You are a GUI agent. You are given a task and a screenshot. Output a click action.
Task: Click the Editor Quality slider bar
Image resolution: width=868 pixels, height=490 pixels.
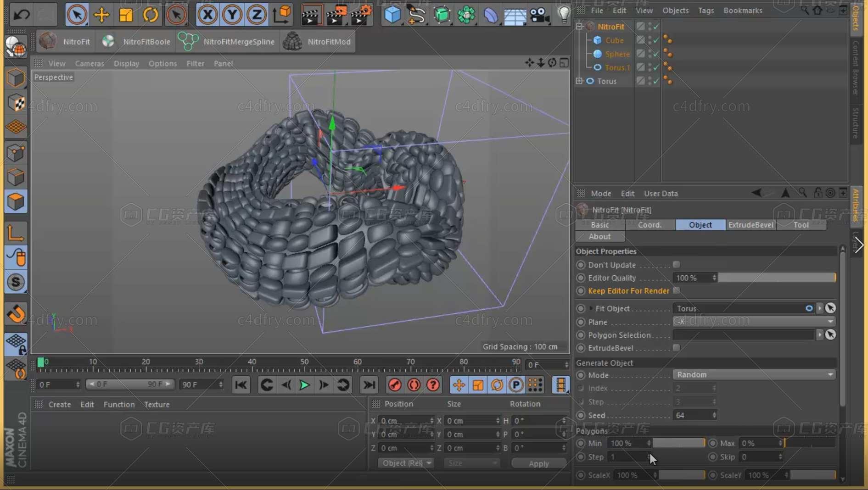[x=777, y=278]
